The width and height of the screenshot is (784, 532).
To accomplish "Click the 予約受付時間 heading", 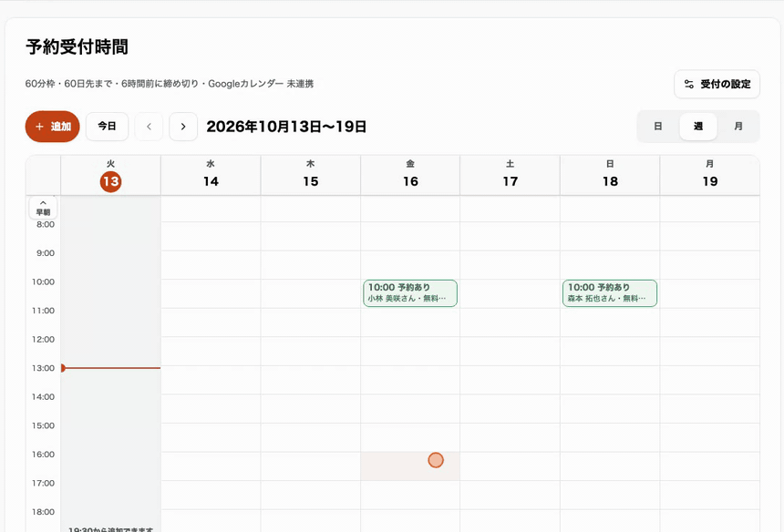I will 77,47.
